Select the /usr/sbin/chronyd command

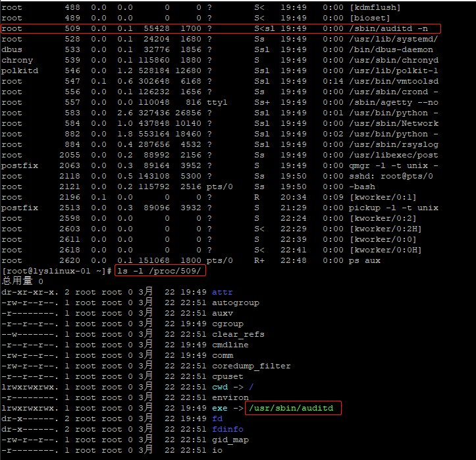pyautogui.click(x=394, y=60)
